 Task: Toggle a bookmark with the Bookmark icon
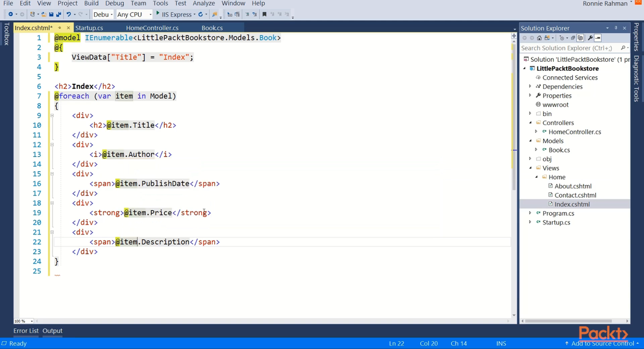pyautogui.click(x=264, y=14)
